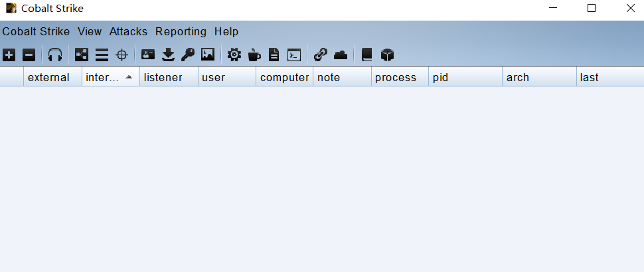Click the coffee cup Java applet icon
The height and width of the screenshot is (272, 644).
(254, 55)
